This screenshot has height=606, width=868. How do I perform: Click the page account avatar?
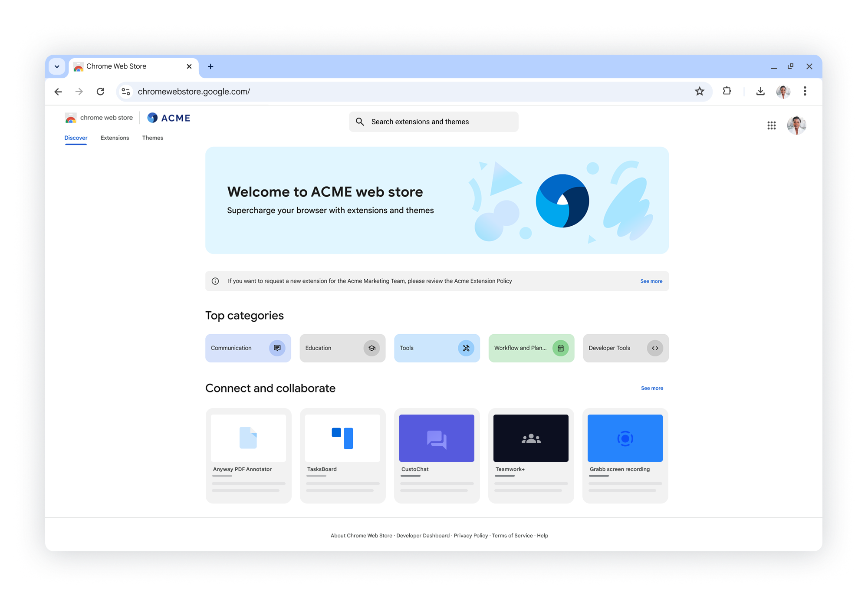click(x=796, y=125)
